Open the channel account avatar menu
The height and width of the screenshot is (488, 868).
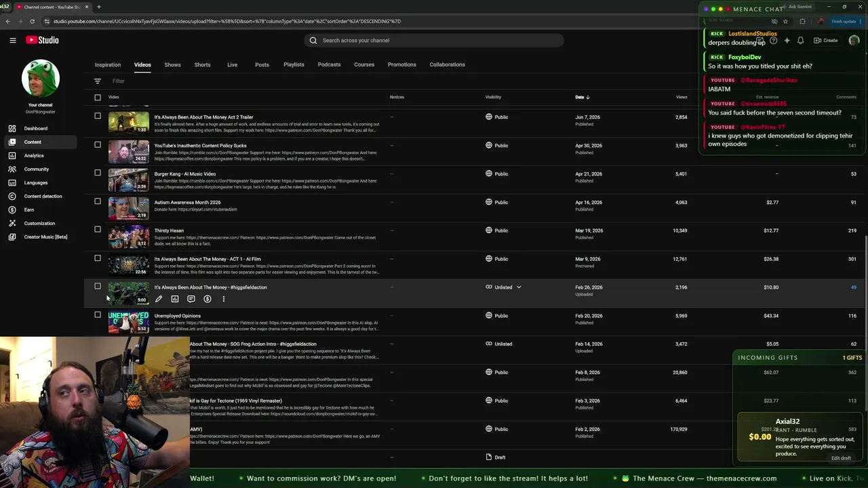tap(854, 40)
